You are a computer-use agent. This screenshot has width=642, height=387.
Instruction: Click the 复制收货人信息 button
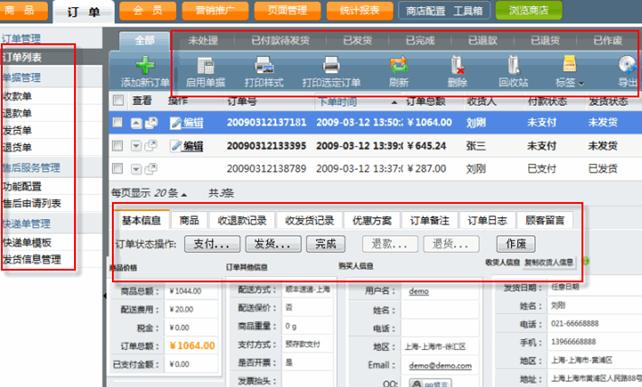coord(549,262)
